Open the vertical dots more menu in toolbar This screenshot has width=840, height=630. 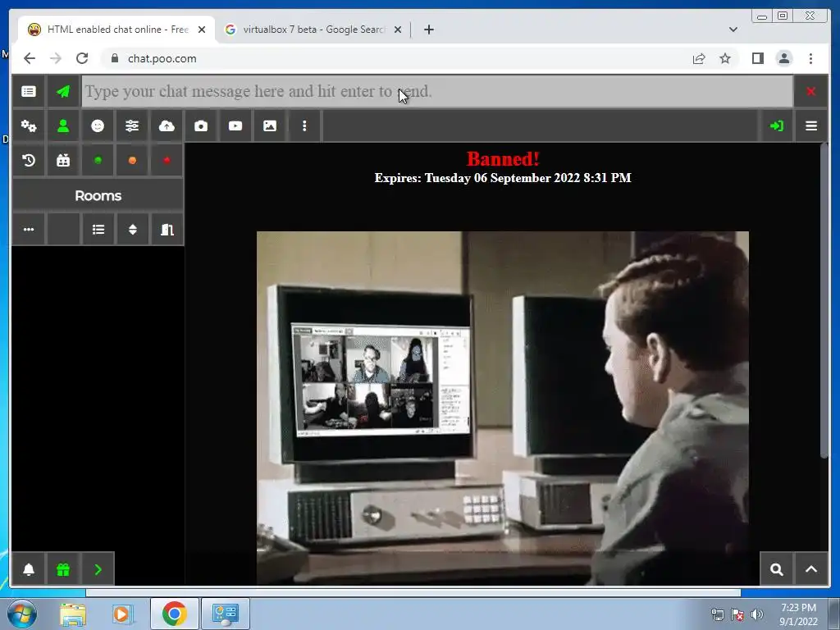tap(304, 126)
